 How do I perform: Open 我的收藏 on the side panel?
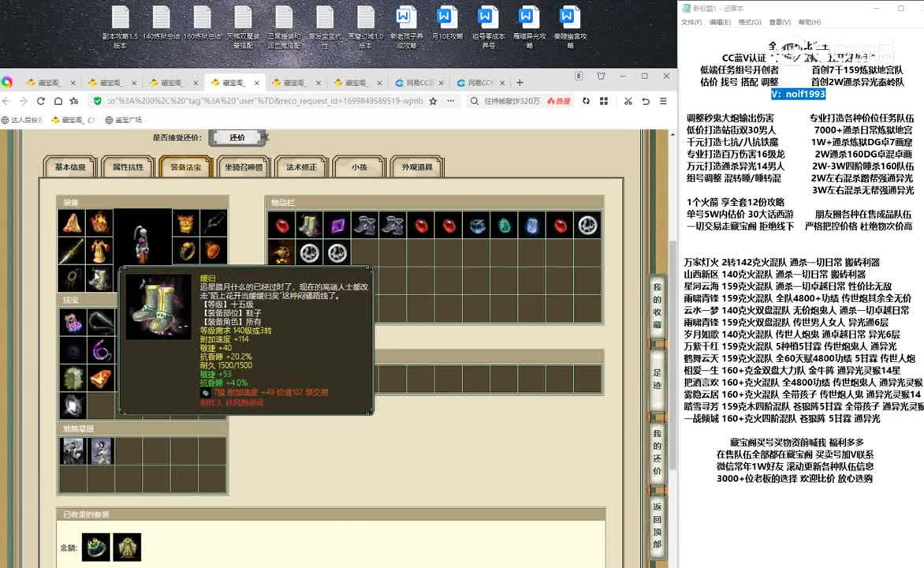pyautogui.click(x=657, y=306)
